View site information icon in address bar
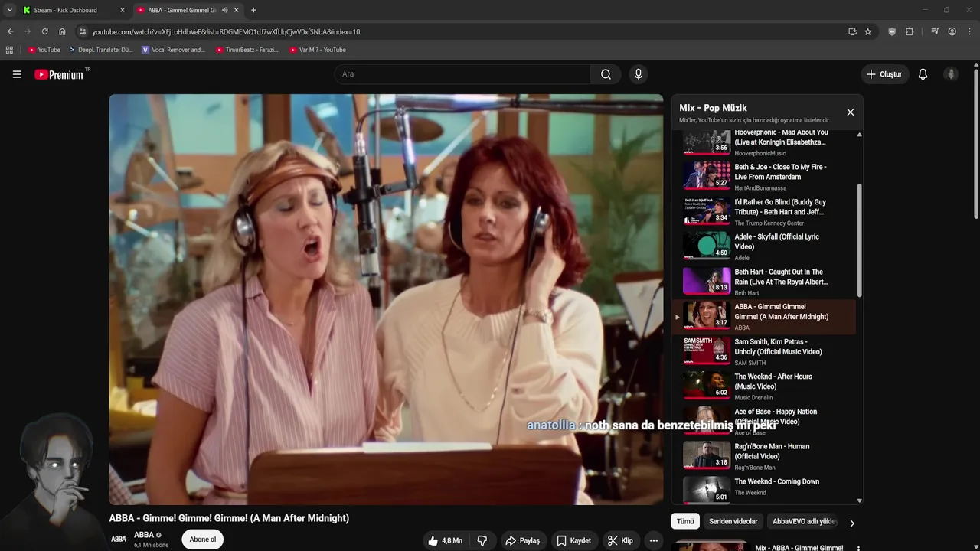The height and width of the screenshot is (551, 980). pyautogui.click(x=83, y=31)
